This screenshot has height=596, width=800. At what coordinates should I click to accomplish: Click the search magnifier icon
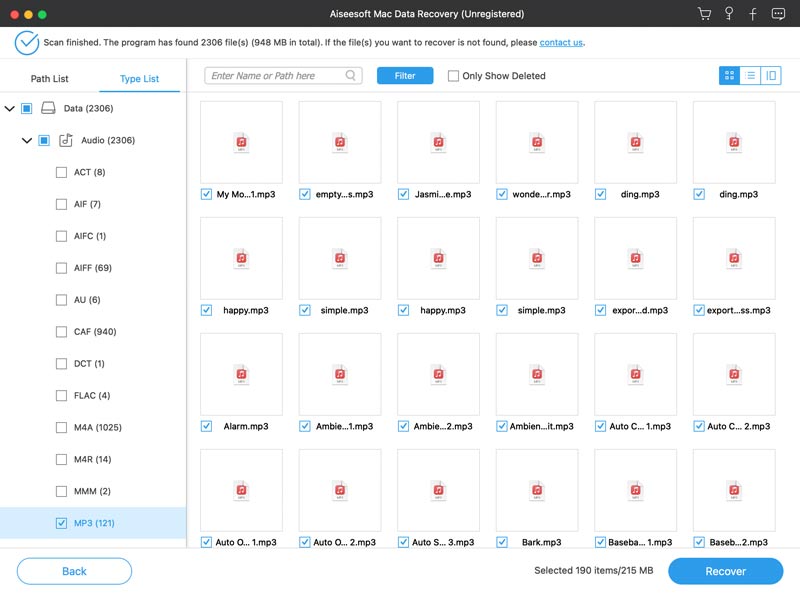pyautogui.click(x=351, y=75)
